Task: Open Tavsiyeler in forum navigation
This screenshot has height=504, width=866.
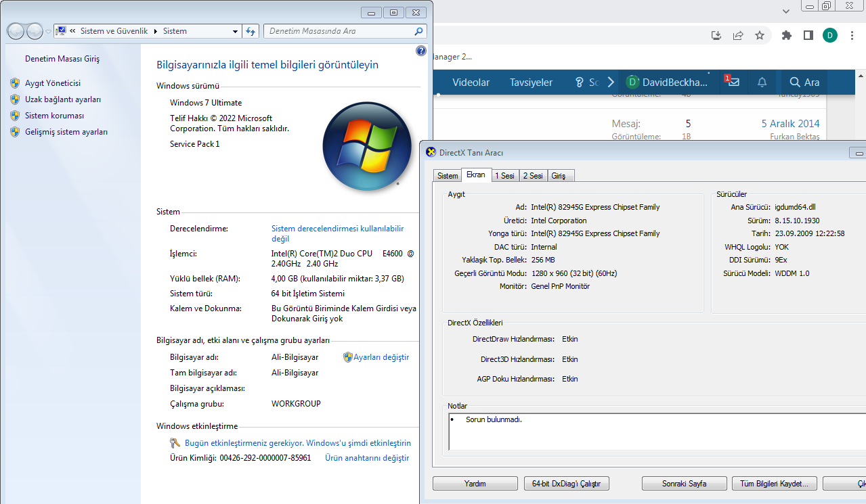Action: pyautogui.click(x=532, y=83)
